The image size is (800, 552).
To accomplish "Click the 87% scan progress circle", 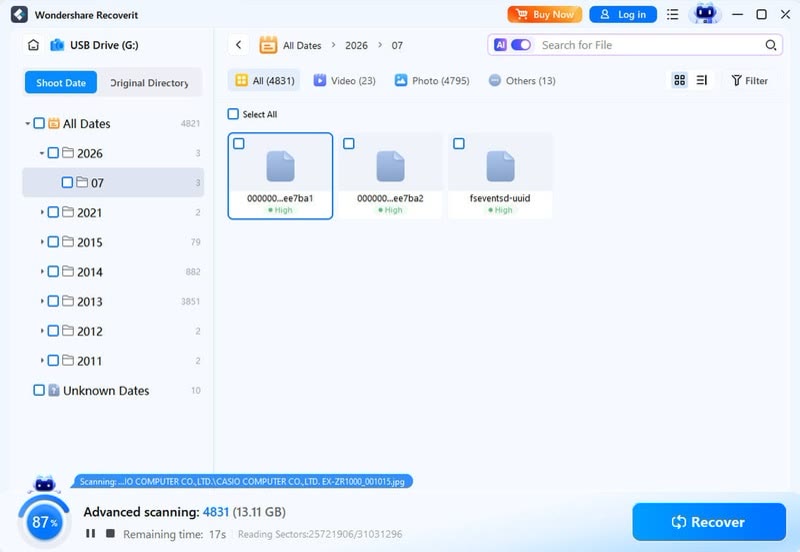I will pyautogui.click(x=44, y=521).
